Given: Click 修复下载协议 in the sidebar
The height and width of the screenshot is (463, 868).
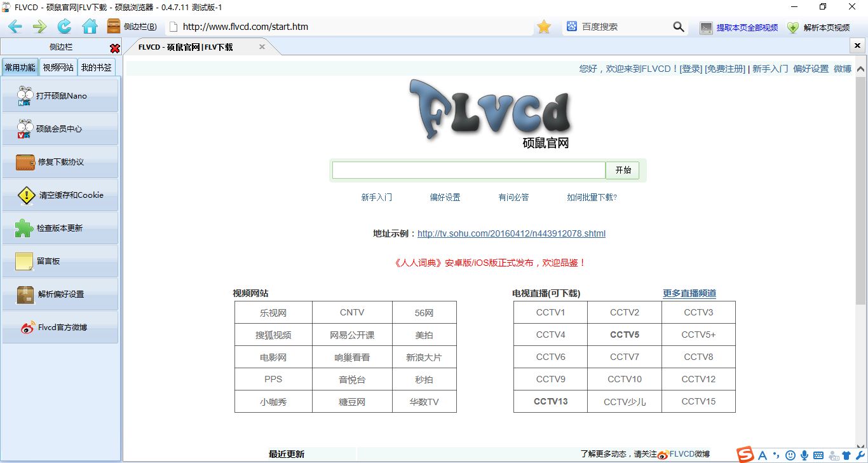Looking at the screenshot, I should coord(60,162).
